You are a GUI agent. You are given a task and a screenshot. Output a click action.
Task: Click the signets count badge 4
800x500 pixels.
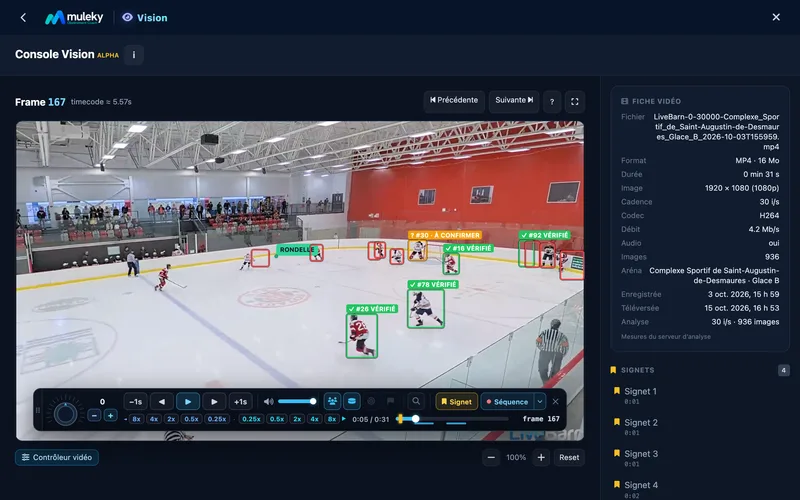[784, 370]
